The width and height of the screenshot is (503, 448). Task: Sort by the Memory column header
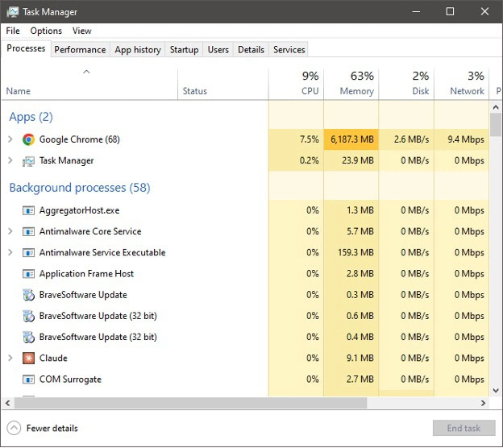click(351, 84)
